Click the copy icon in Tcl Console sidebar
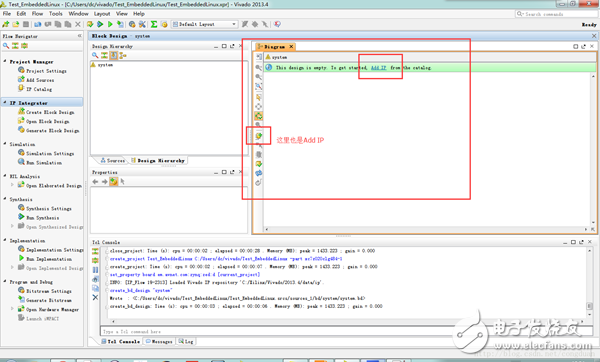 click(95, 288)
